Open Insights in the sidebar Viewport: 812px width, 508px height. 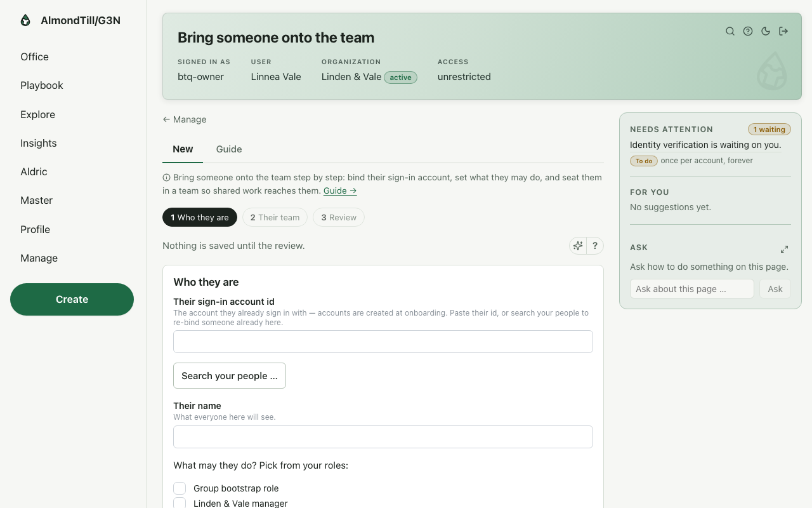tap(39, 143)
